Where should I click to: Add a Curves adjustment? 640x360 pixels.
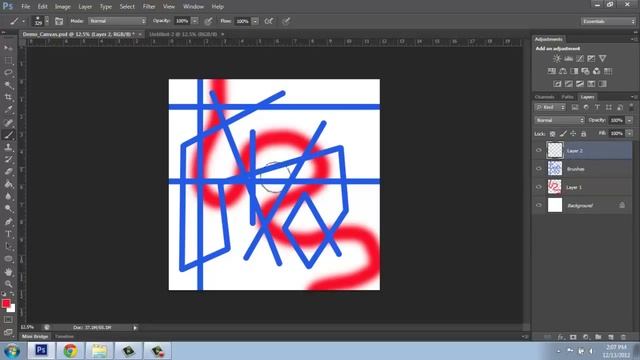point(580,59)
